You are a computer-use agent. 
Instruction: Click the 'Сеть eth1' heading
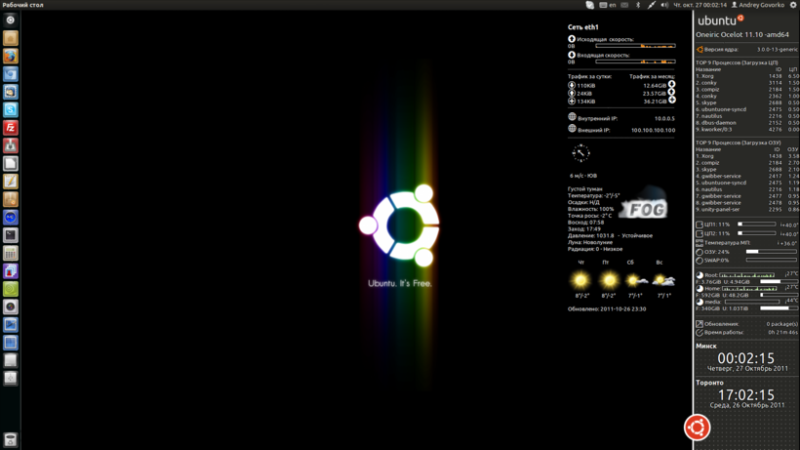coord(583,27)
